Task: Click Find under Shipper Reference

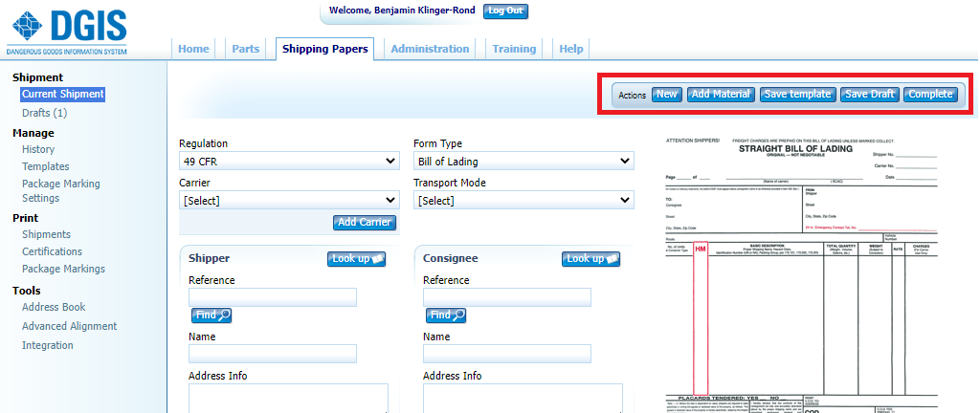Action: 212,315
